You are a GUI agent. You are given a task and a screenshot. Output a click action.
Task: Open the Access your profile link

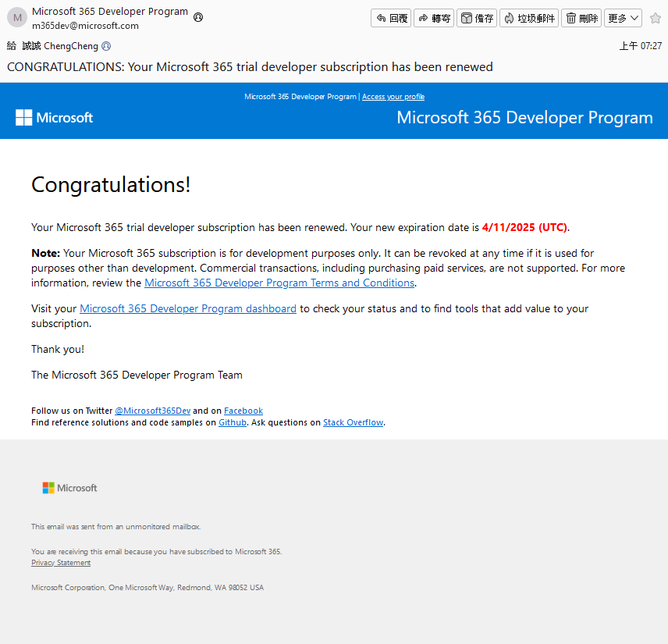[x=393, y=97]
